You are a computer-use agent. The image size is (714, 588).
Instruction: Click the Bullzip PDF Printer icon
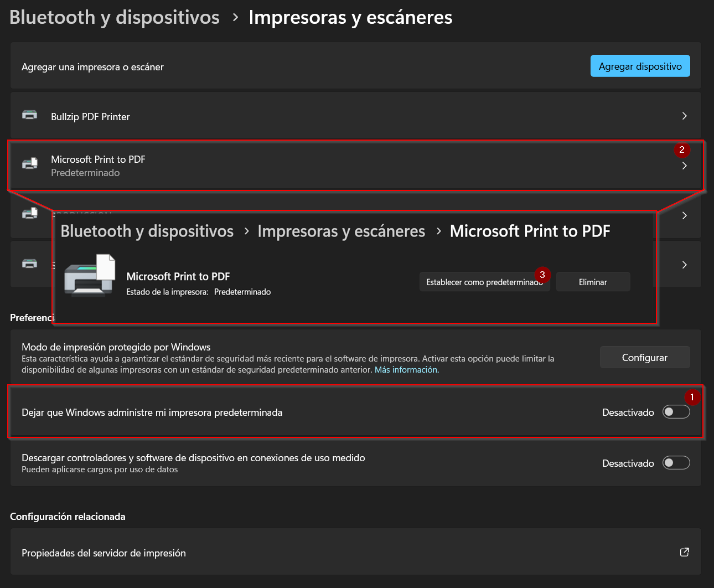30,115
